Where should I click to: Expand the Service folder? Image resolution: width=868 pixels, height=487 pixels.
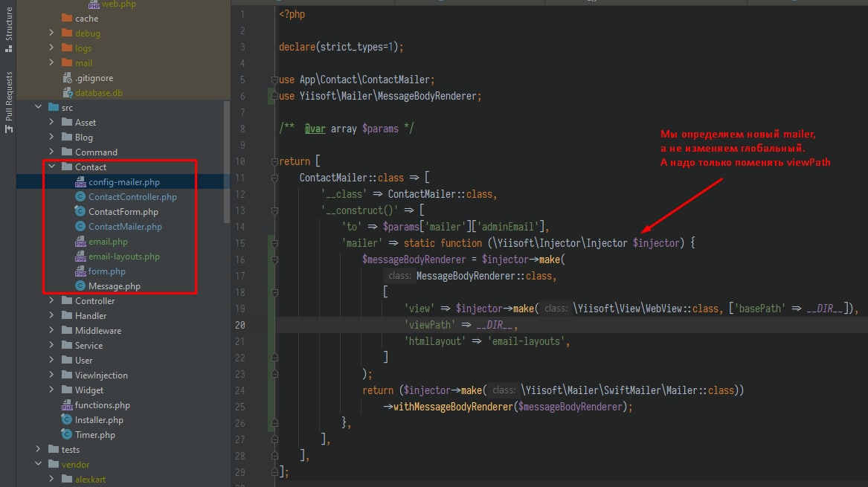[51, 345]
